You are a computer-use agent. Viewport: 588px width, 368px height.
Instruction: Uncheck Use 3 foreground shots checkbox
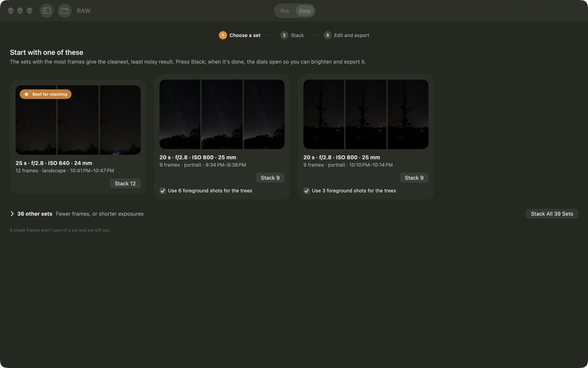(x=306, y=191)
